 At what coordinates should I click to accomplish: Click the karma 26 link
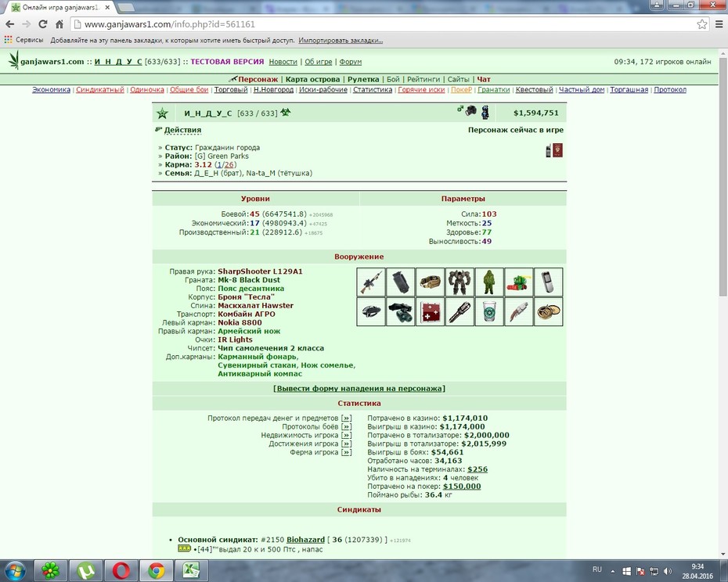[229, 165]
